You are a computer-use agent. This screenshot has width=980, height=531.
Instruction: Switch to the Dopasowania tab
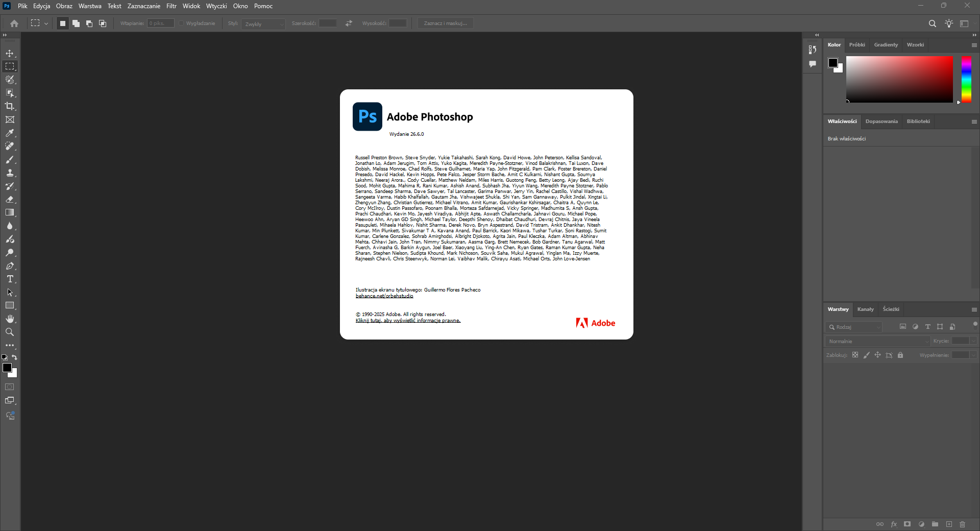click(x=881, y=122)
